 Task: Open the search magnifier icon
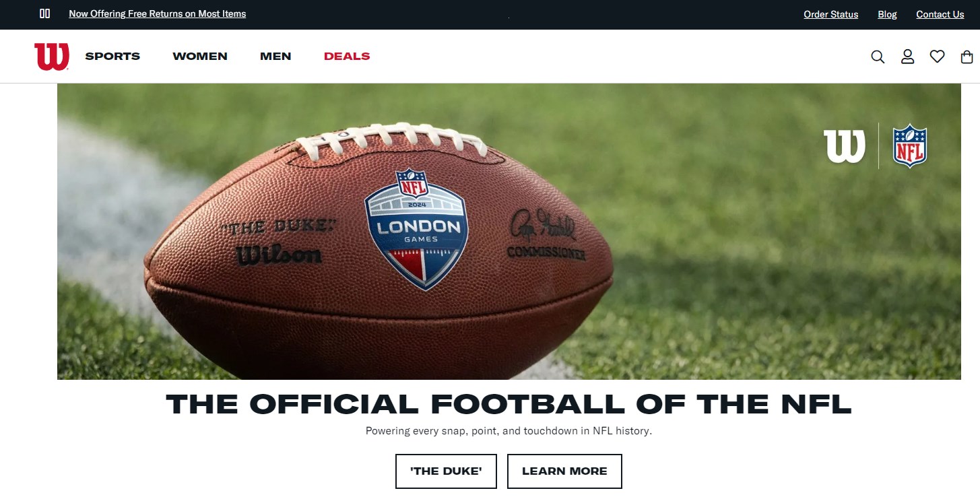878,57
